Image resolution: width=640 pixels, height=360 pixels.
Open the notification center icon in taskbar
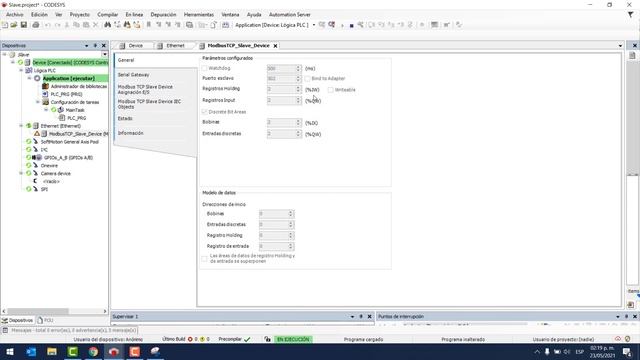click(627, 351)
